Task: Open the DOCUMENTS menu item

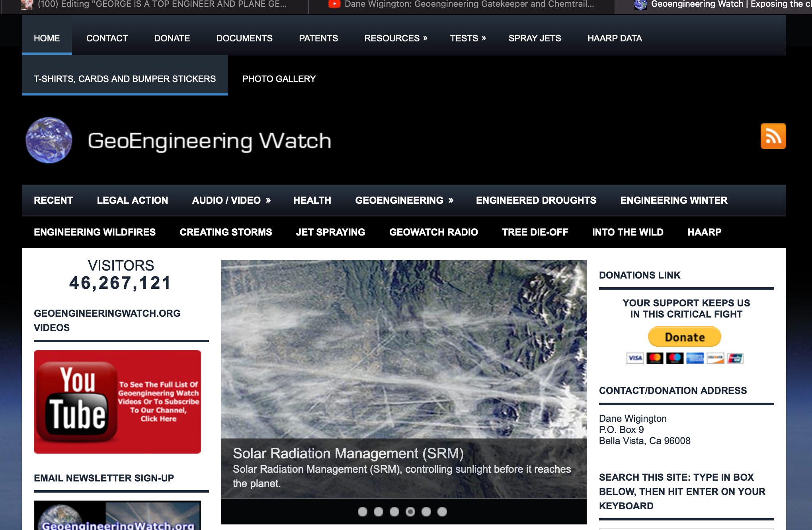Action: [244, 38]
